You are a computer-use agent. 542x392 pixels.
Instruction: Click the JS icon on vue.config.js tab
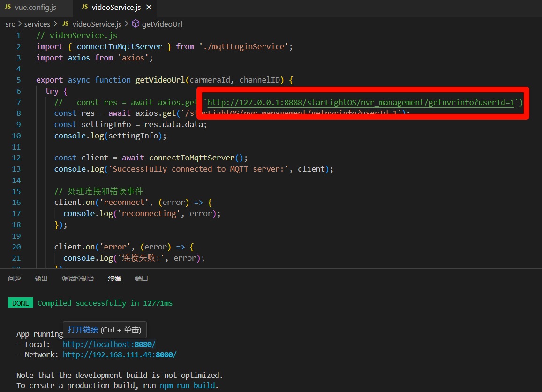[8, 7]
